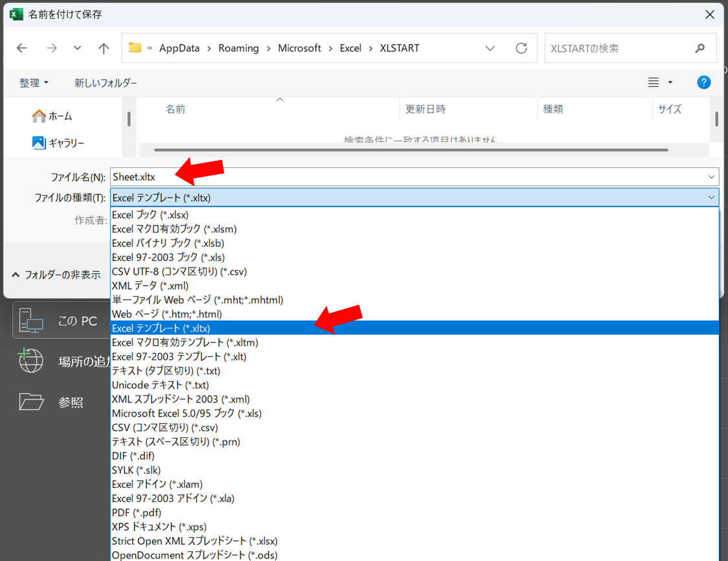Sort by 種類 column header
This screenshot has width=728, height=561.
(553, 109)
